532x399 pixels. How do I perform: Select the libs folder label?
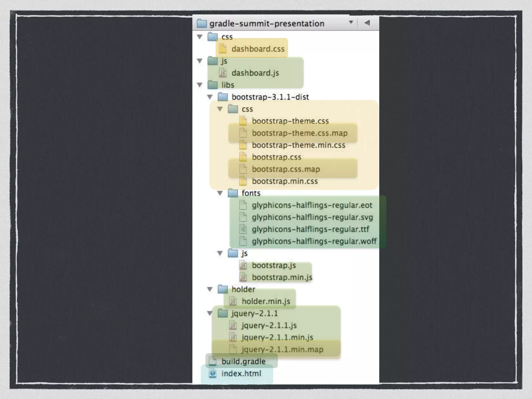228,85
